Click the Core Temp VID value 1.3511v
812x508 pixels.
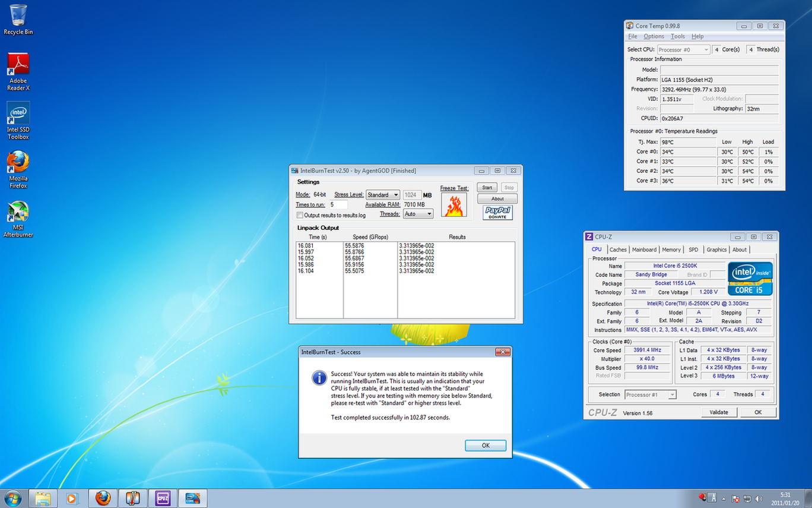coord(677,99)
